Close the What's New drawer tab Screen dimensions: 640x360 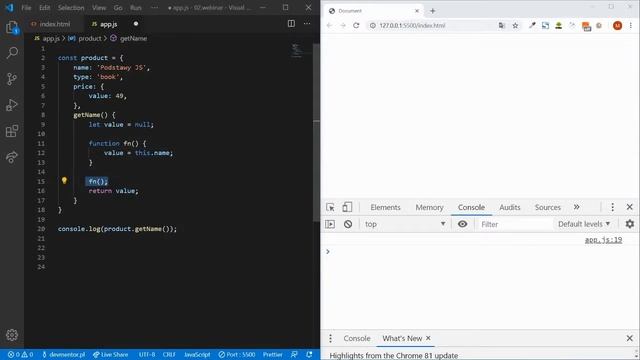click(428, 338)
